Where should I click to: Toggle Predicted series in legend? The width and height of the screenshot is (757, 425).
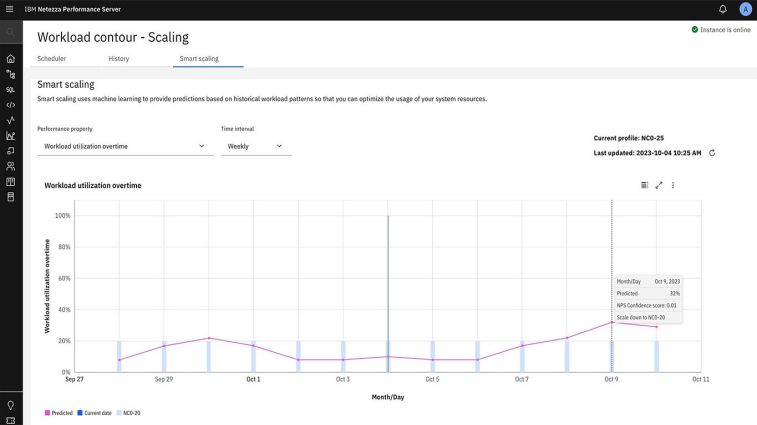pos(60,412)
